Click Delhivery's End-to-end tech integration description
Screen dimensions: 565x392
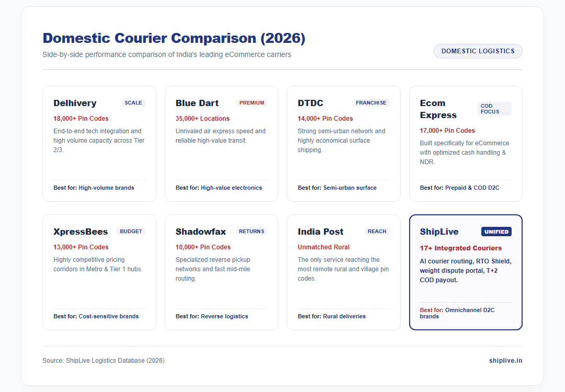click(x=99, y=141)
